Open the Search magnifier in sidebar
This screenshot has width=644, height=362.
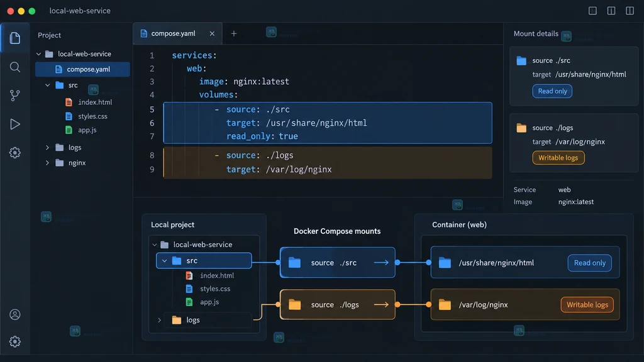[x=15, y=67]
